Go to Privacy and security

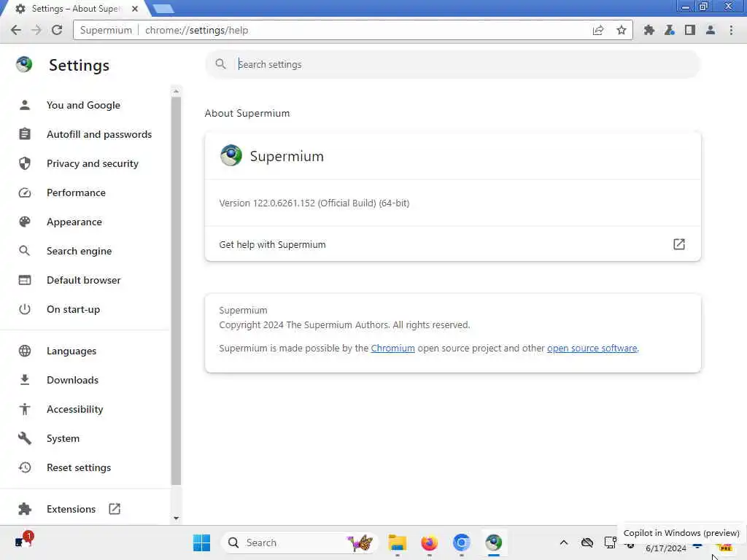point(93,163)
